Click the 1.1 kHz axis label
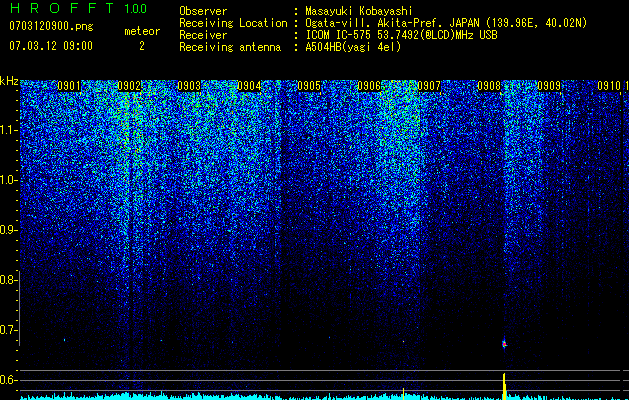629x400 pixels. click(x=9, y=130)
